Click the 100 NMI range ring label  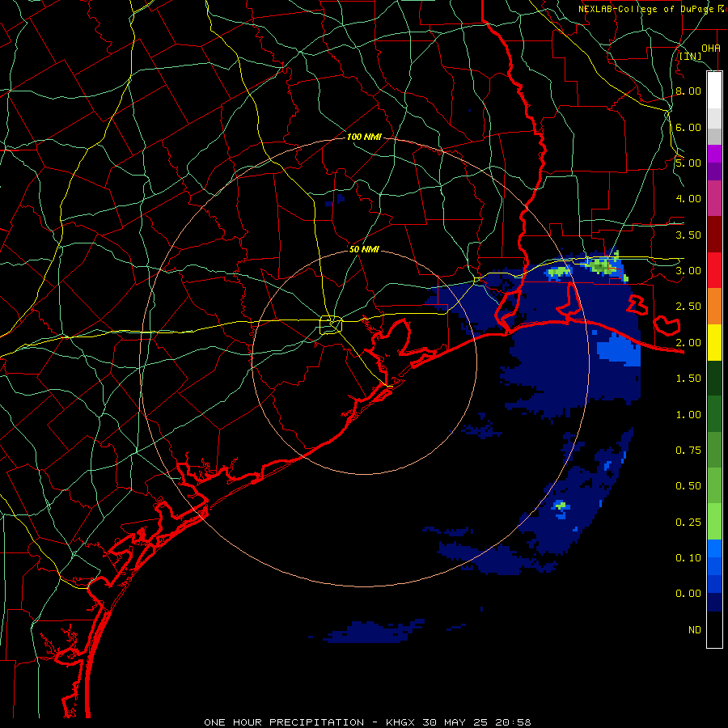tap(365, 137)
